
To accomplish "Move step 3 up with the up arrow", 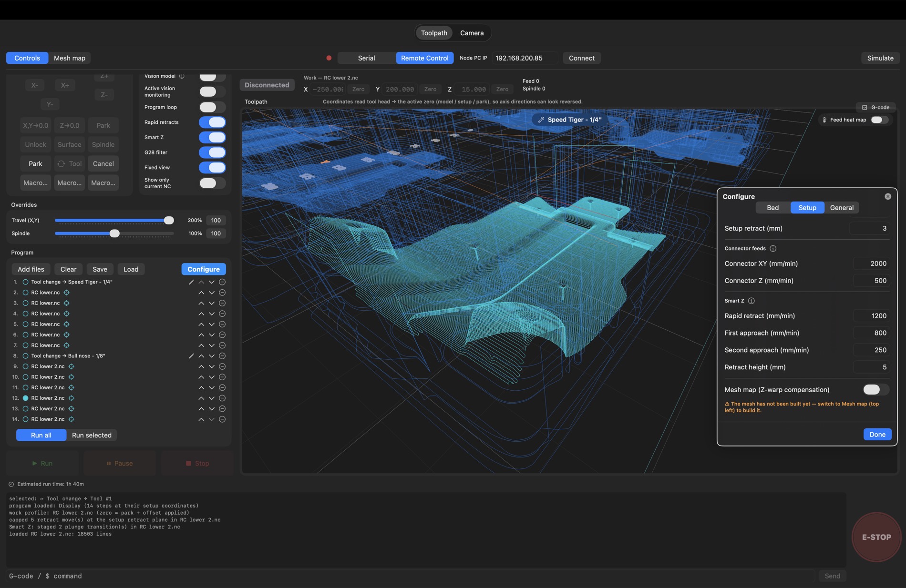I will [201, 303].
